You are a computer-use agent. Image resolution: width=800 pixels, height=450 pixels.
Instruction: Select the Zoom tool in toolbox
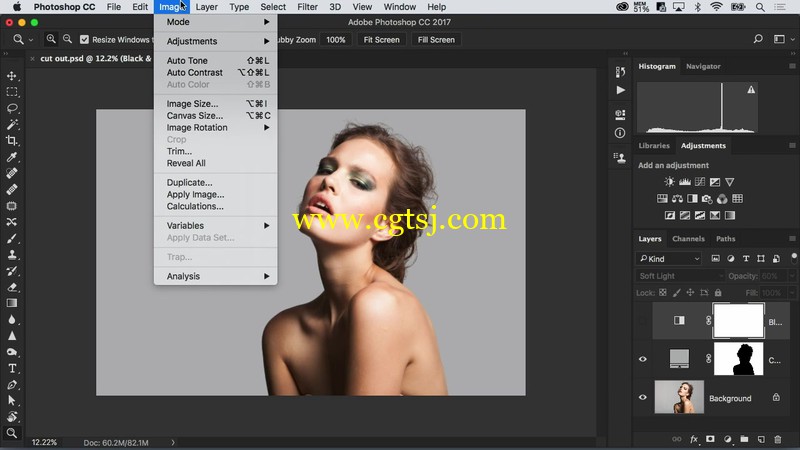[x=12, y=433]
